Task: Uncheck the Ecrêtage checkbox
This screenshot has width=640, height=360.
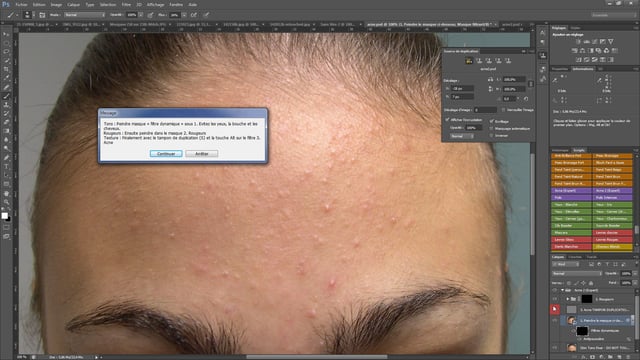Action: (491, 121)
